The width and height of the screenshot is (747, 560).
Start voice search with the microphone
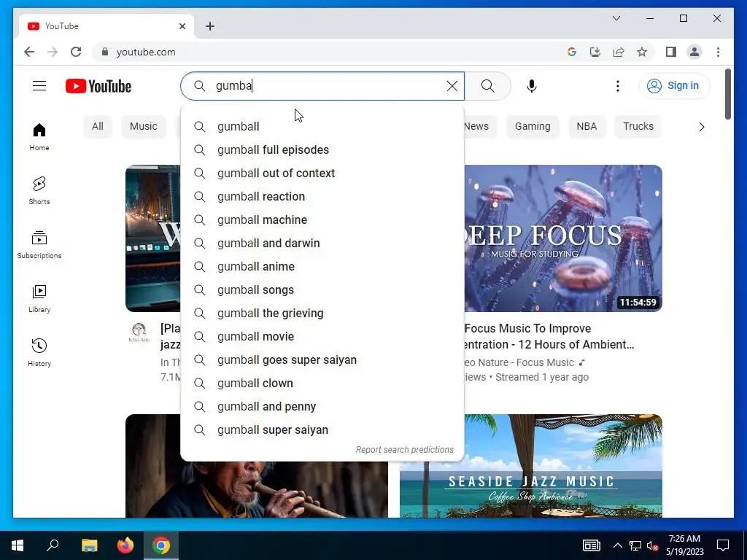tap(532, 86)
